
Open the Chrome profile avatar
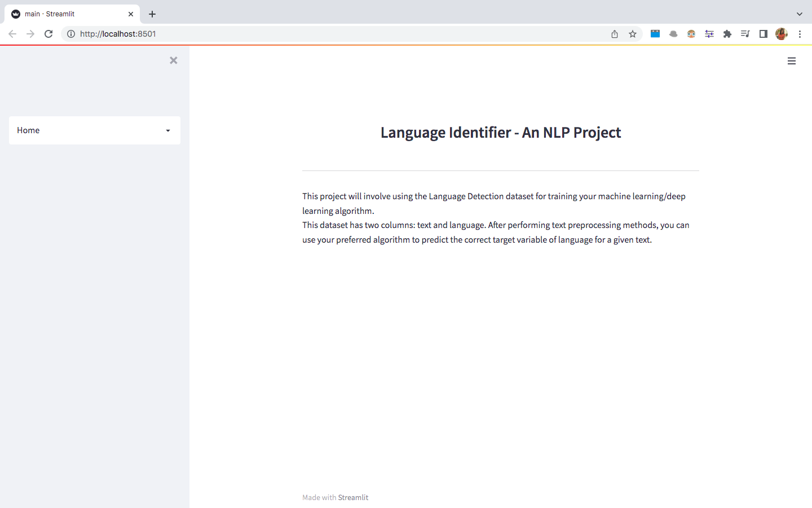point(782,34)
